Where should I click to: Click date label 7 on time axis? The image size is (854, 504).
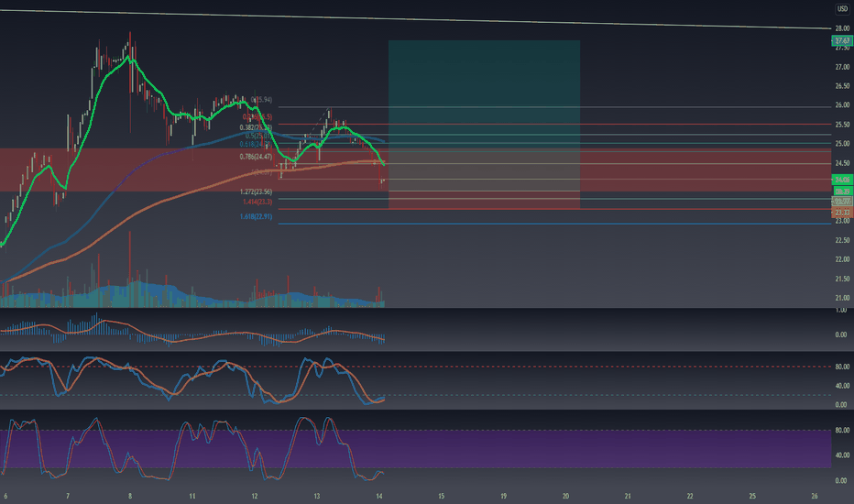(x=68, y=496)
